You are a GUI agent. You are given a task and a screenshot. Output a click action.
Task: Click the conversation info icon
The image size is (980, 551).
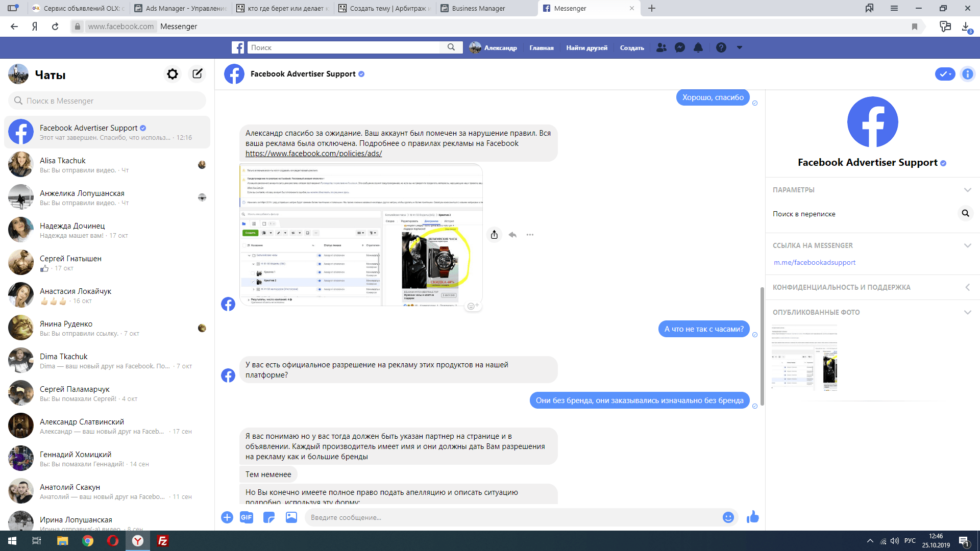pos(967,74)
